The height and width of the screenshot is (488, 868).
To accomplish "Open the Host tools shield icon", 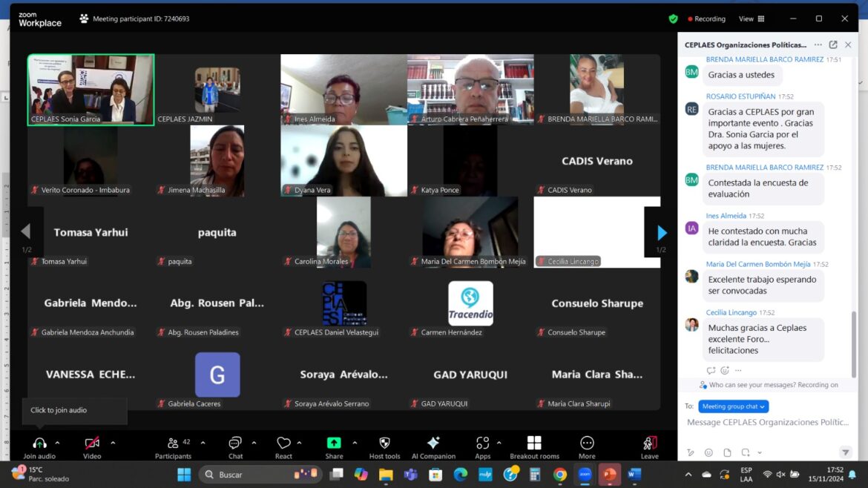I will pos(384,444).
